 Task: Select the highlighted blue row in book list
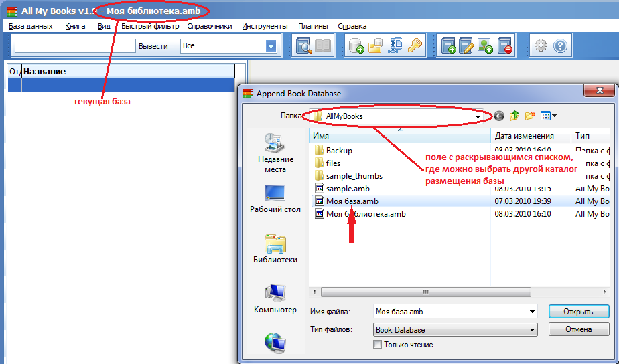click(x=122, y=85)
